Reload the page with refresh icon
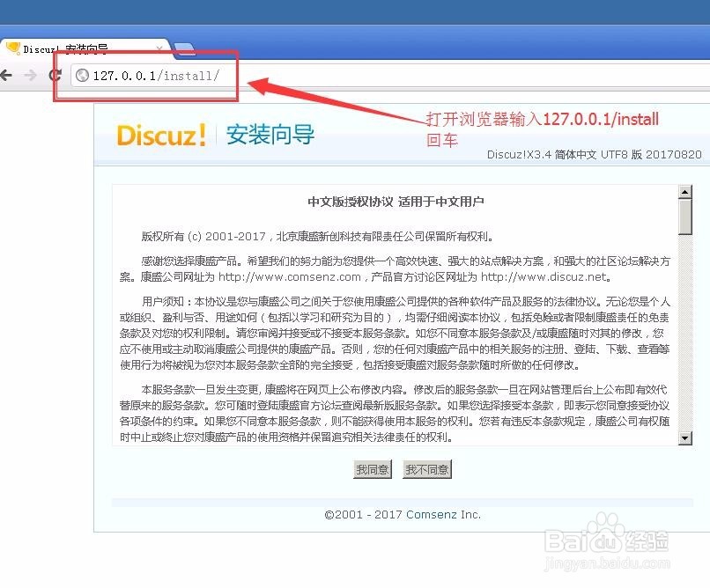 pos(55,75)
